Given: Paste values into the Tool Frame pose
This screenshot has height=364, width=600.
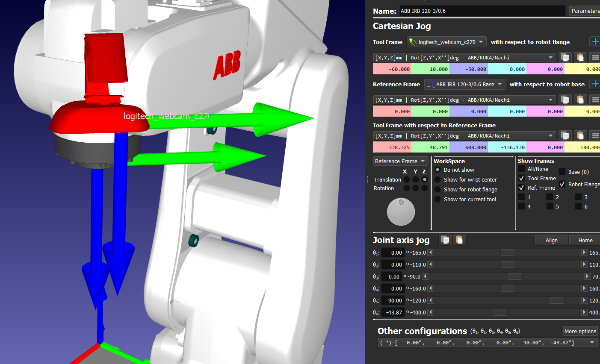Looking at the screenshot, I should 580,57.
